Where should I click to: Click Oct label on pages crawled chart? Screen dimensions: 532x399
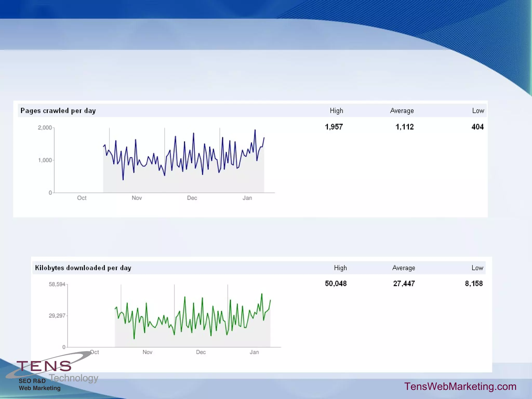pyautogui.click(x=82, y=198)
